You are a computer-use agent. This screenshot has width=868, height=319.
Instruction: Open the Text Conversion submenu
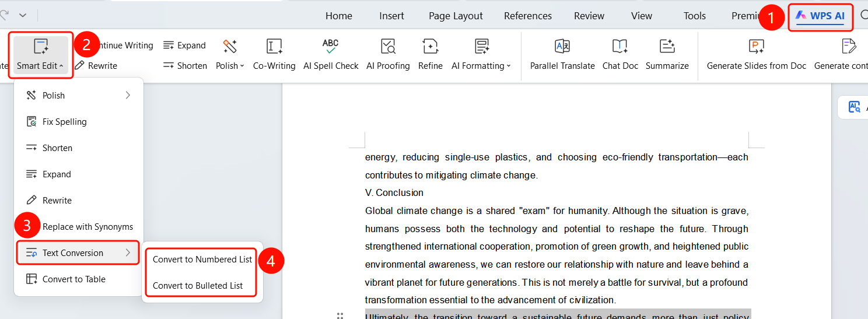click(x=79, y=253)
